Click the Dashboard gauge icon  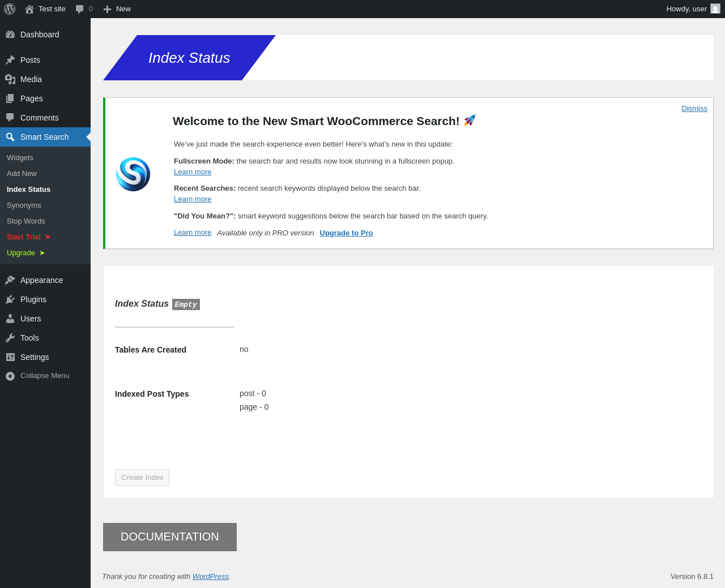click(10, 35)
